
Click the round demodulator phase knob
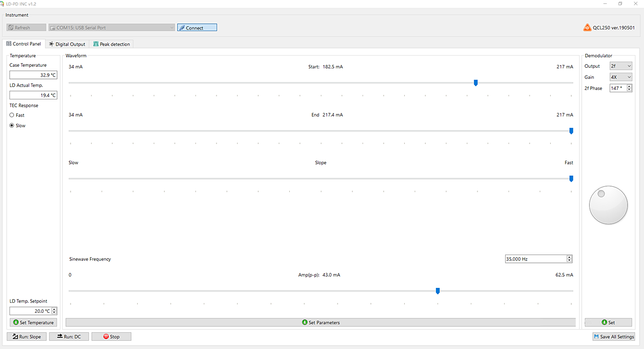tap(608, 205)
